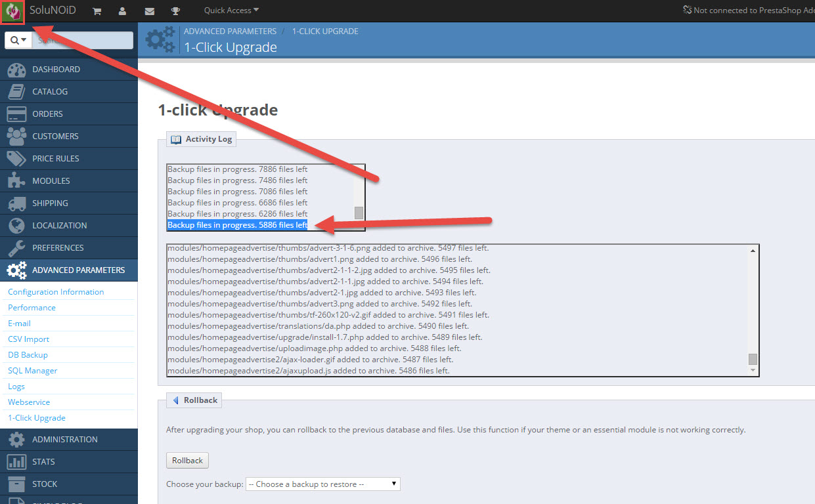Screen dimensions: 815x504
Task: Open the Choose a backup to restore dropdown
Action: click(322, 484)
